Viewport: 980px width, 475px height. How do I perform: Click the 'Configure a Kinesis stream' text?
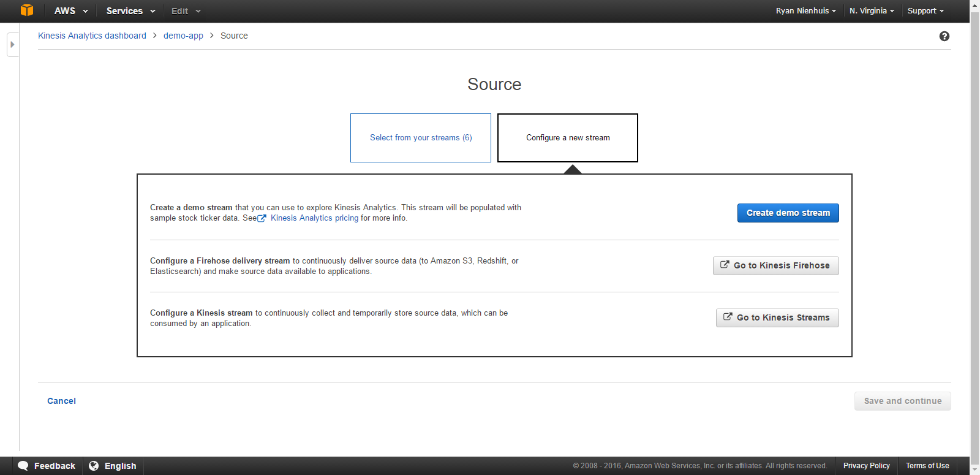(x=201, y=313)
